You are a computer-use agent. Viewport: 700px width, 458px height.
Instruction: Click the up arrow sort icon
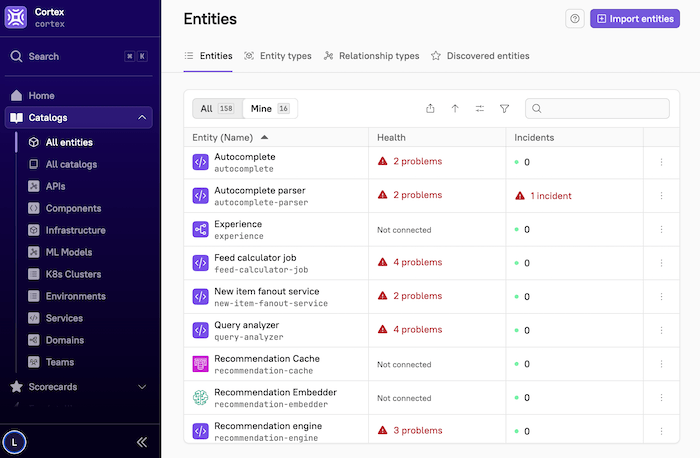click(455, 108)
